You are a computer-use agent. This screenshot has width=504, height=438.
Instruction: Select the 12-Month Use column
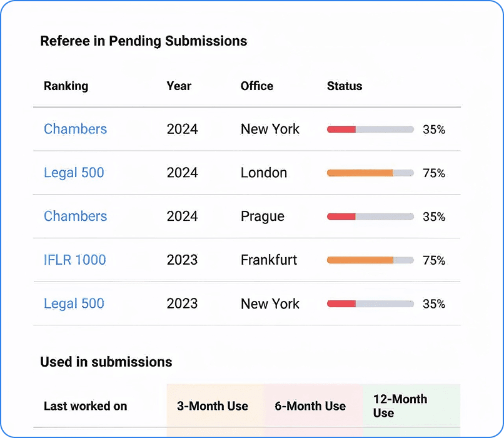(x=400, y=406)
